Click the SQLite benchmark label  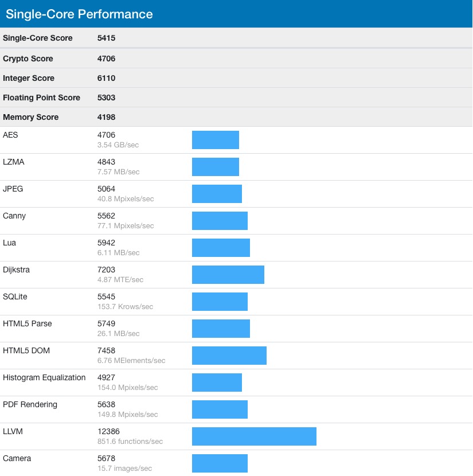15,296
